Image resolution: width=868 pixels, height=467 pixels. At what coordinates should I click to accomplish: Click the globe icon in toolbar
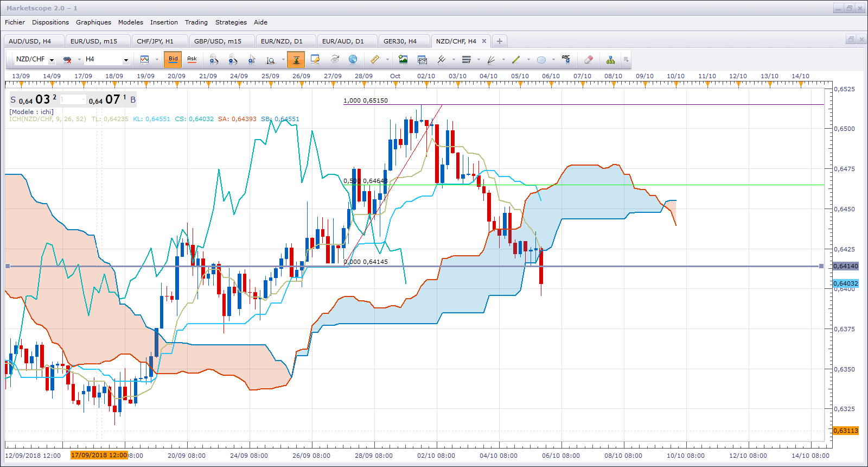353,60
